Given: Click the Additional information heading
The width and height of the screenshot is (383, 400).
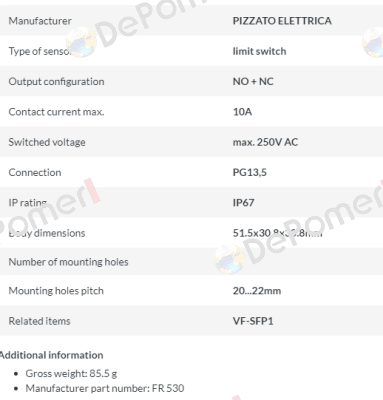Looking at the screenshot, I should pyautogui.click(x=51, y=355).
